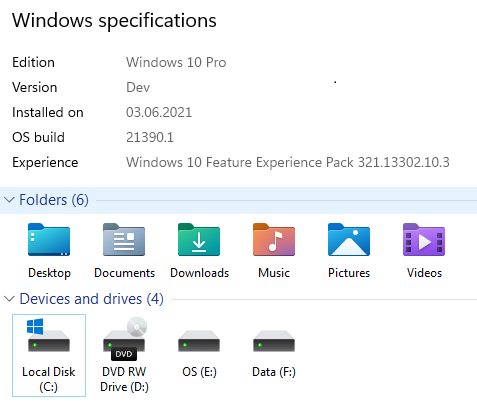The height and width of the screenshot is (411, 477).
Task: Click the Local Disk (C:) label text
Action: 49,379
